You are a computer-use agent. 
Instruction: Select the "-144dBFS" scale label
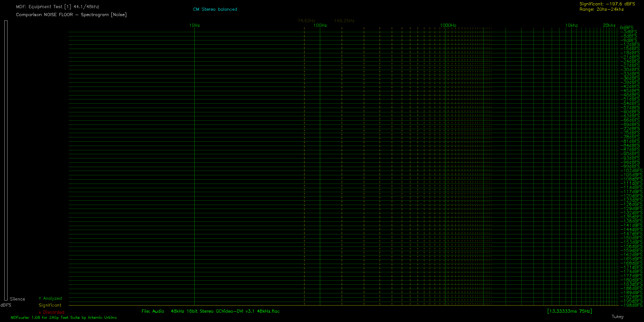click(632, 230)
